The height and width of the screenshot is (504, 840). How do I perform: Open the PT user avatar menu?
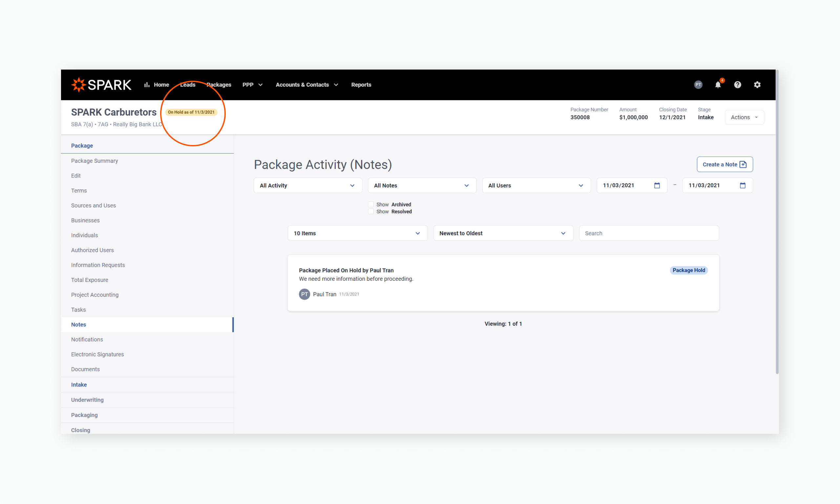[698, 85]
